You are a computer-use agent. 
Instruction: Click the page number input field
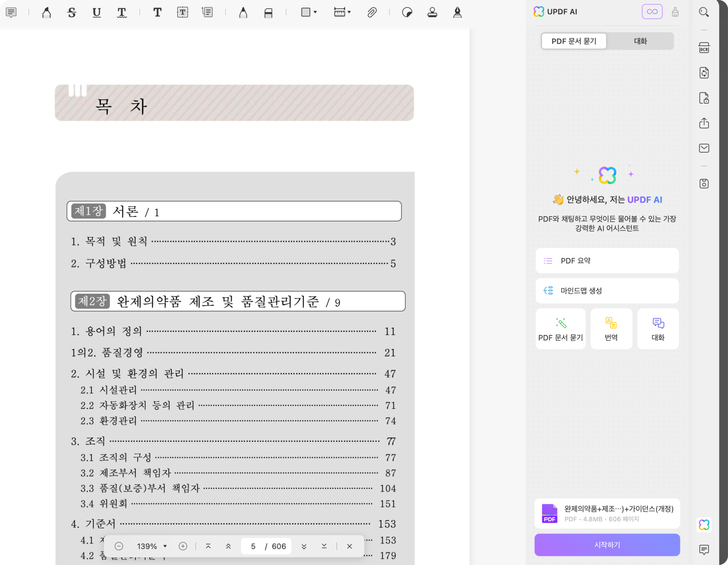pos(253,546)
